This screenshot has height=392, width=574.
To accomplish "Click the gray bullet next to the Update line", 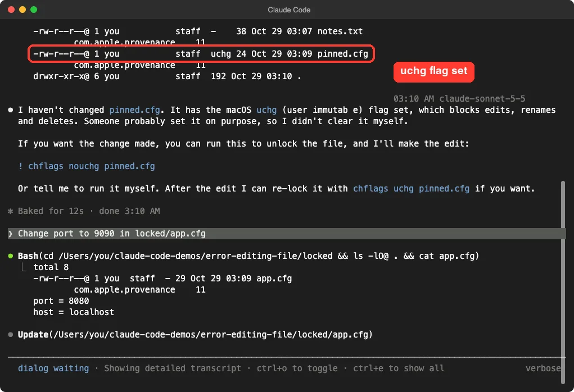I will (x=11, y=335).
